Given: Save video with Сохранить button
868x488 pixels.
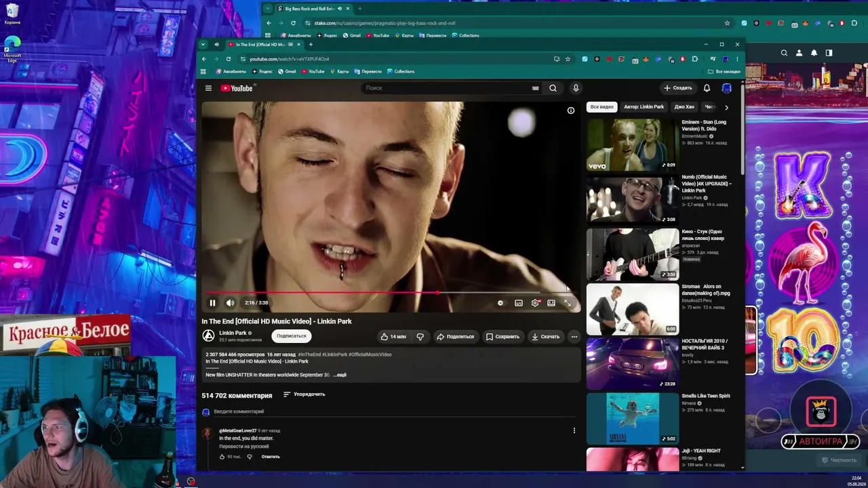Looking at the screenshot, I should (502, 336).
